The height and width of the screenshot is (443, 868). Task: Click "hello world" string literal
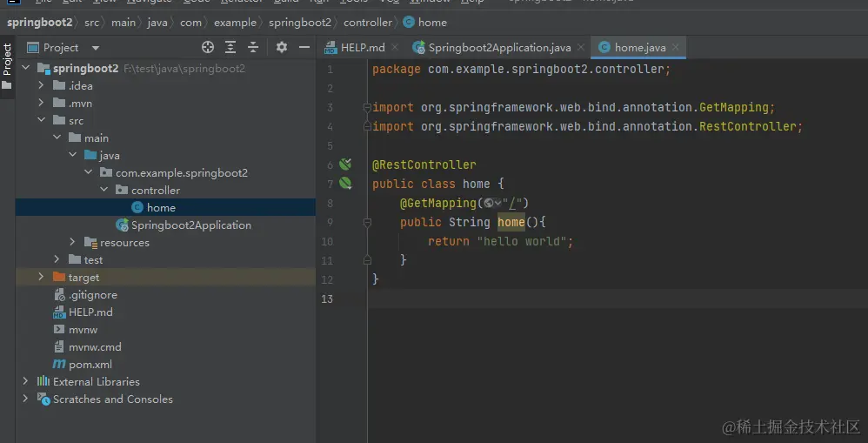[x=522, y=241]
